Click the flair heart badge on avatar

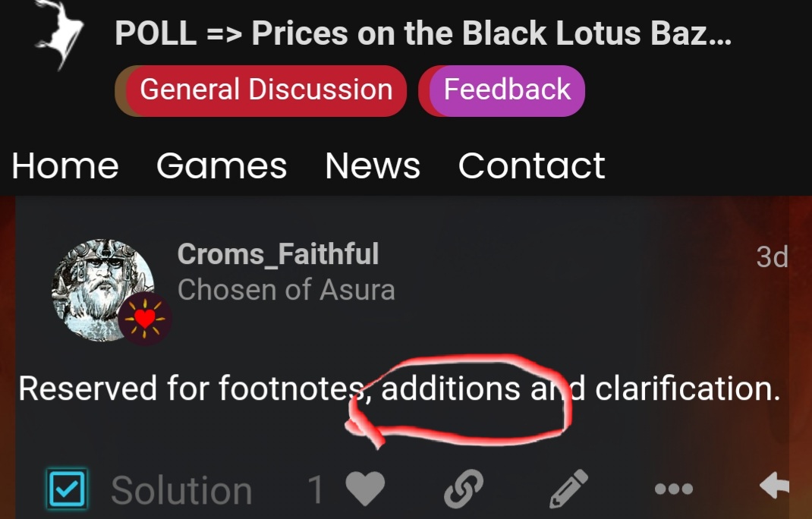point(144,319)
